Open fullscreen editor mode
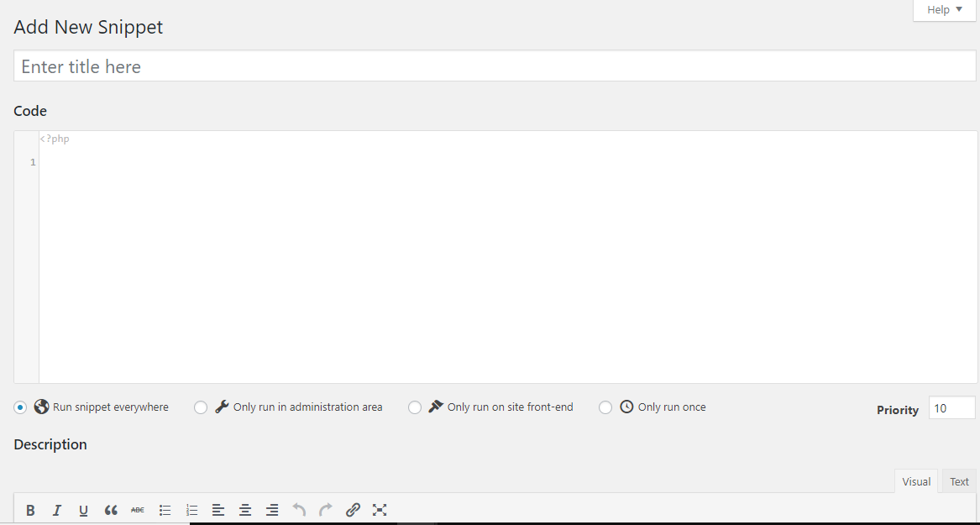The height and width of the screenshot is (525, 980). click(x=380, y=510)
